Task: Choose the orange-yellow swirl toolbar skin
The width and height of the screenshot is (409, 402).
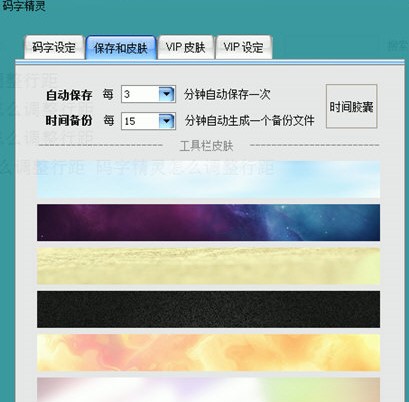Action: click(x=208, y=353)
